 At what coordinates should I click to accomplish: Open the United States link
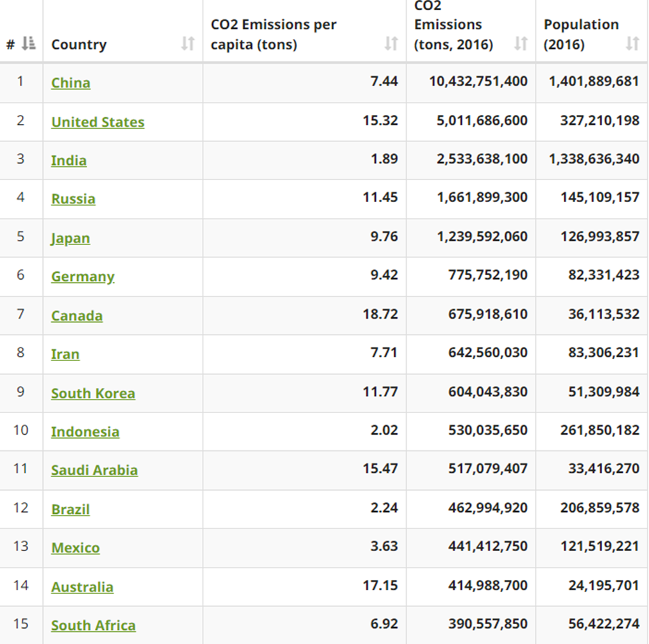coord(97,122)
